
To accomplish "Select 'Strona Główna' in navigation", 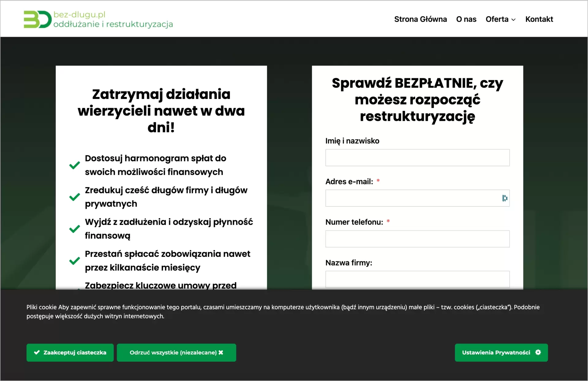I will click(x=420, y=19).
